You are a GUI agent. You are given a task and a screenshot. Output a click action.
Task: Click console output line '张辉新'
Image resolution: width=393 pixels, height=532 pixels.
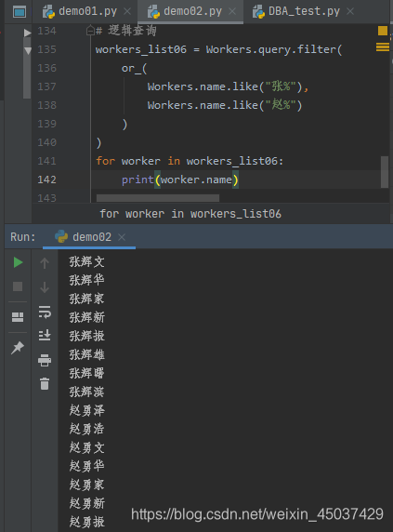[x=87, y=317]
